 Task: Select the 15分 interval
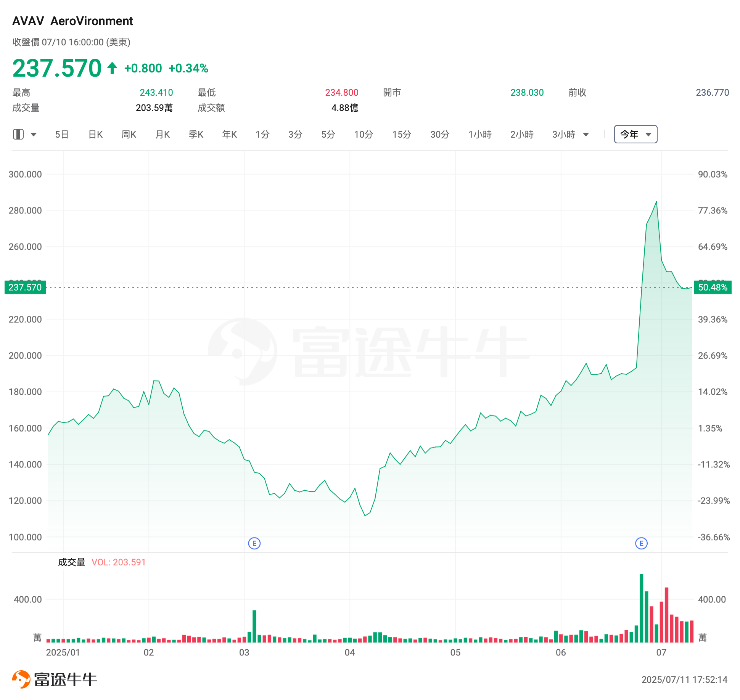(402, 134)
